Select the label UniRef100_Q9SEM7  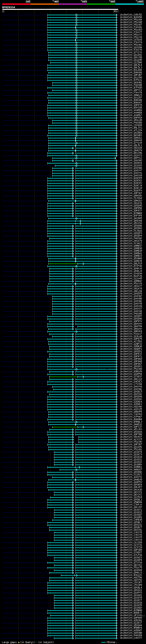tap(131, 316)
